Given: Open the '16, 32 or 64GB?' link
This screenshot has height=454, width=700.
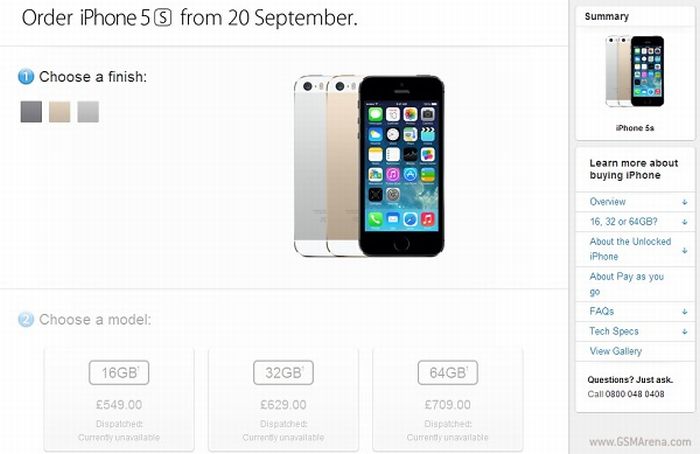Looking at the screenshot, I should pos(623,222).
